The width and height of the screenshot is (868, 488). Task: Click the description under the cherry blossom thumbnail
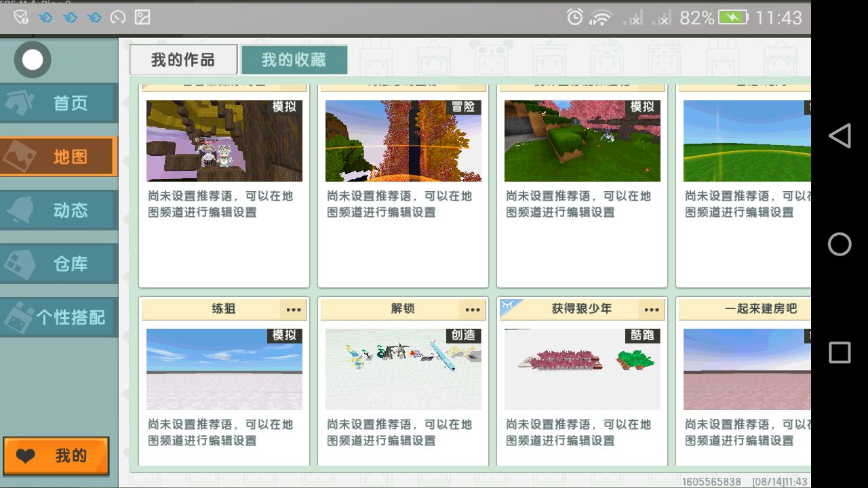pyautogui.click(x=578, y=204)
